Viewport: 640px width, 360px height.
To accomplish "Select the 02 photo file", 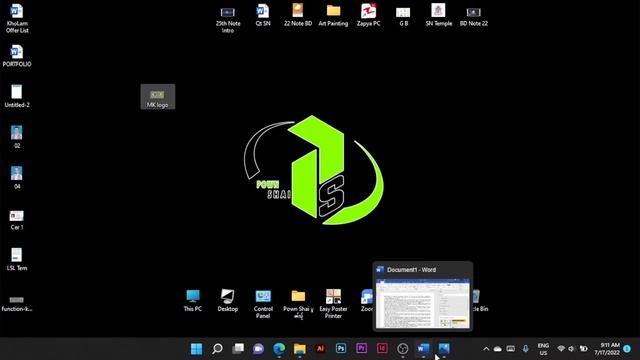I will click(x=17, y=137).
